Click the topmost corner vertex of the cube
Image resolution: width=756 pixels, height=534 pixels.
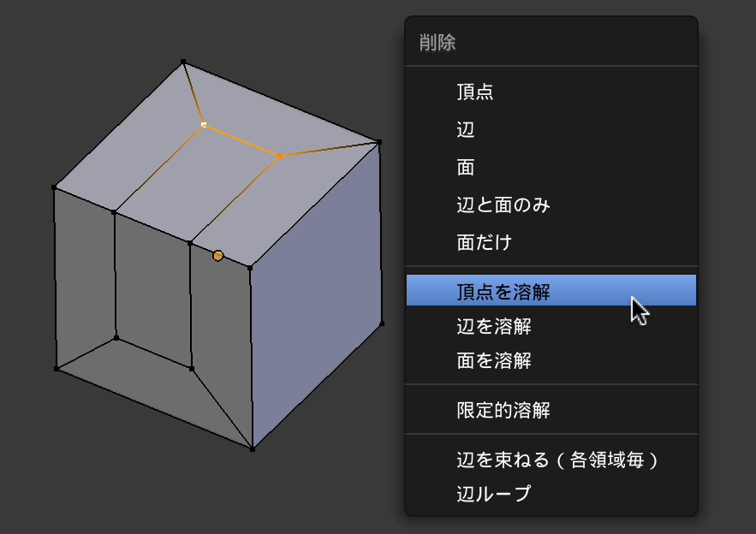(183, 62)
